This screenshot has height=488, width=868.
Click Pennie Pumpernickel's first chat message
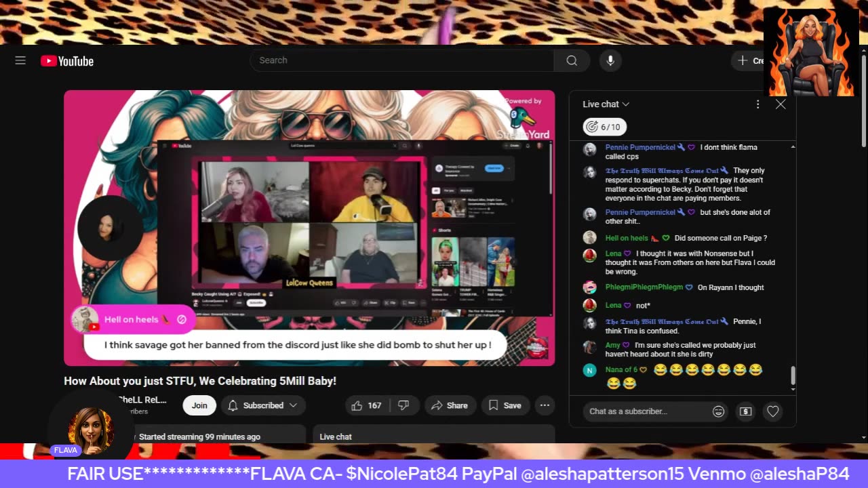pos(680,152)
